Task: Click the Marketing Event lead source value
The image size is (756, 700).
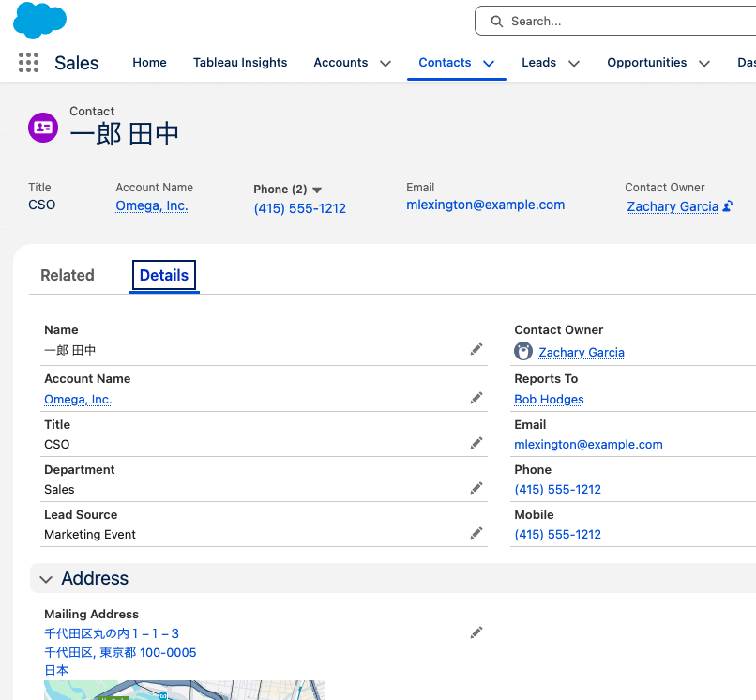Action: pos(90,535)
